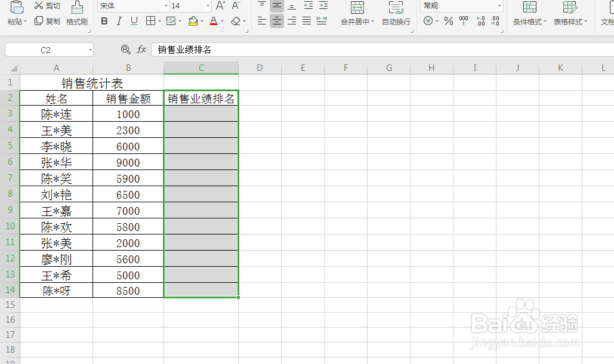Open the 粘贴 paste dropdown arrow
The width and height of the screenshot is (614, 364).
click(26, 21)
